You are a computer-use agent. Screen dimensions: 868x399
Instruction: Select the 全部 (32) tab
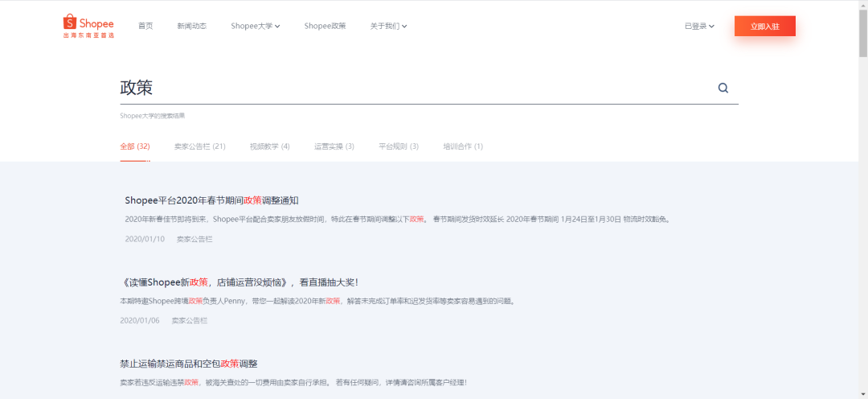coord(135,146)
